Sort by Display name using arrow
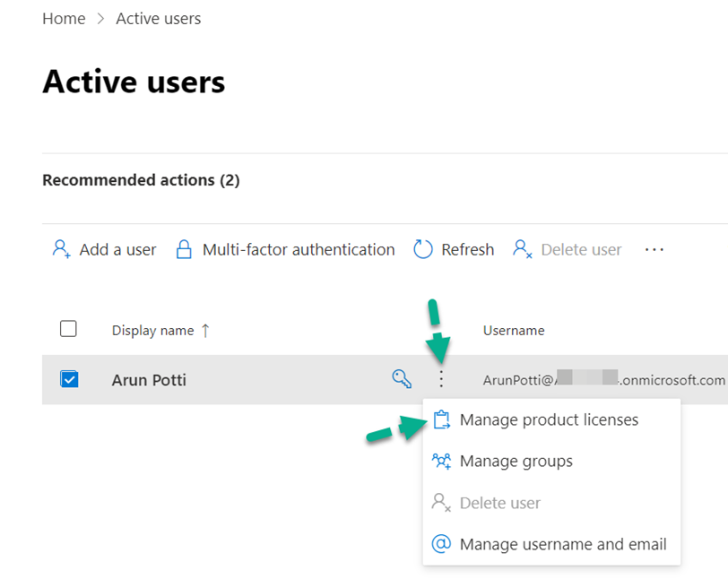728x579 pixels. (205, 330)
